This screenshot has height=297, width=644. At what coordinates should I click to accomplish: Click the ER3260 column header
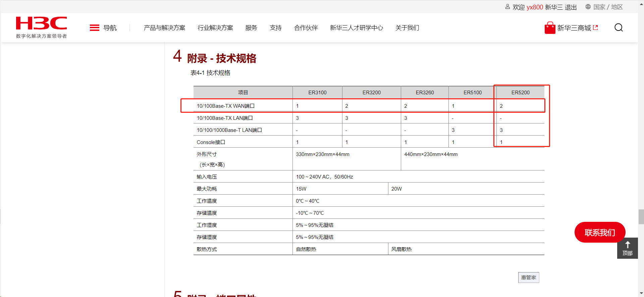[x=425, y=93]
